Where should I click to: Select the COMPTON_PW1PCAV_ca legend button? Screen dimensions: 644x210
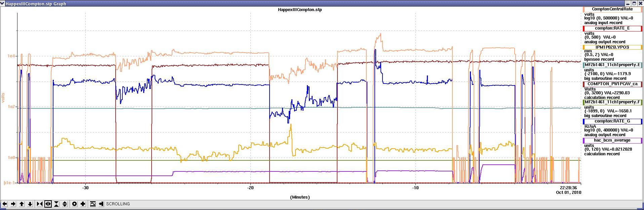[x=612, y=84]
